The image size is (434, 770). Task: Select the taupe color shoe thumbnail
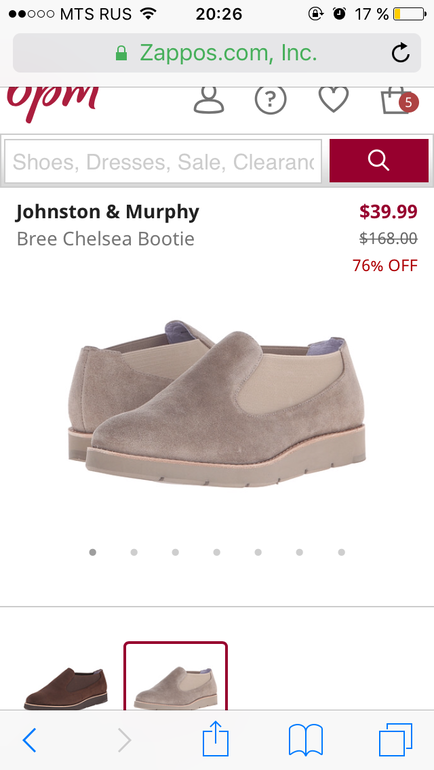click(x=175, y=677)
